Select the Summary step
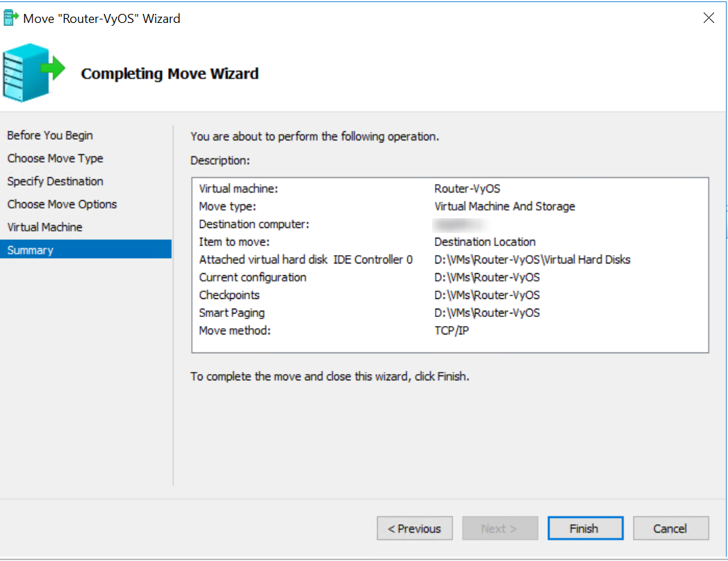 (x=86, y=250)
